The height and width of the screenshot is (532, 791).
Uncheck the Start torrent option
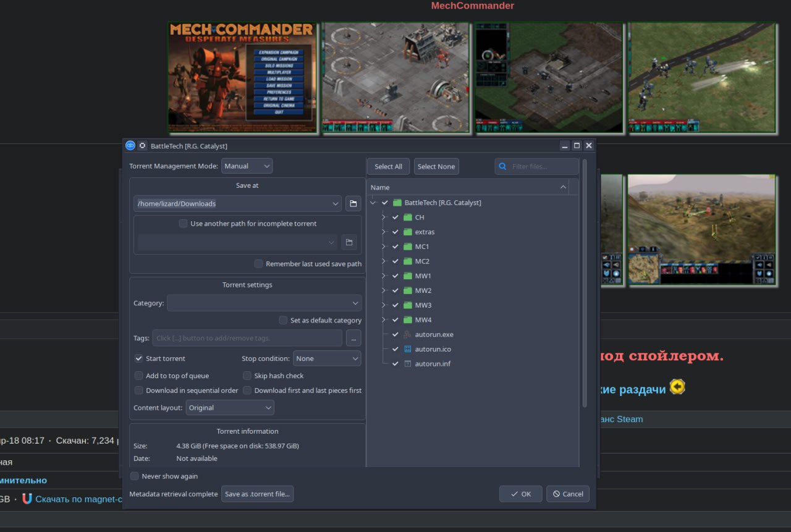(x=139, y=358)
